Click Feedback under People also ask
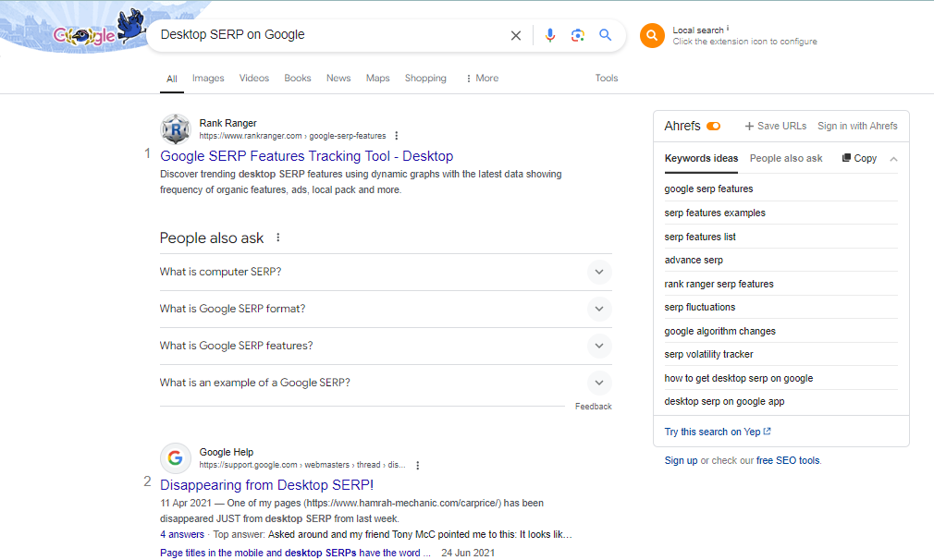The width and height of the screenshot is (934, 560). (x=594, y=407)
